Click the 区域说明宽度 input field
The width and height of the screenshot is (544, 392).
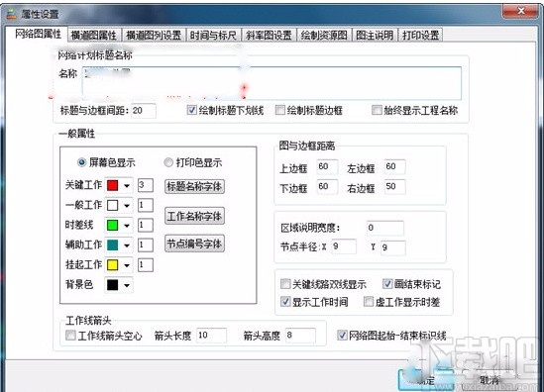pyautogui.click(x=385, y=228)
